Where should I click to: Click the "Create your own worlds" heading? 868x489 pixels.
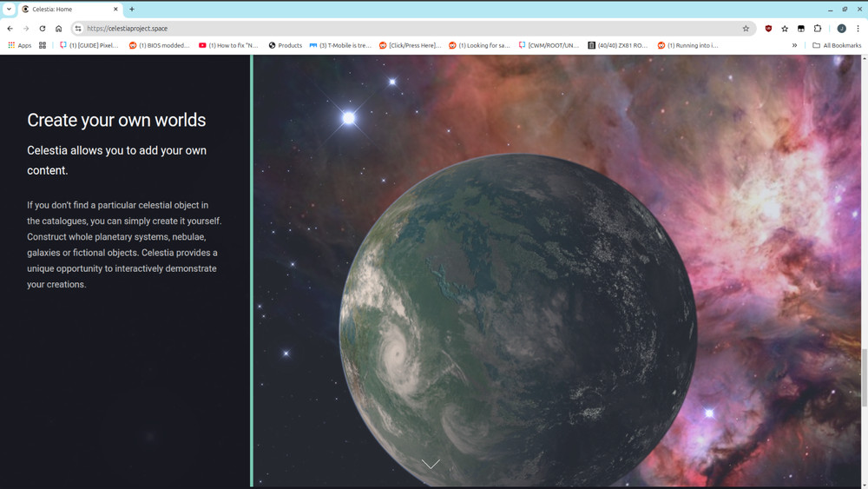pyautogui.click(x=116, y=120)
